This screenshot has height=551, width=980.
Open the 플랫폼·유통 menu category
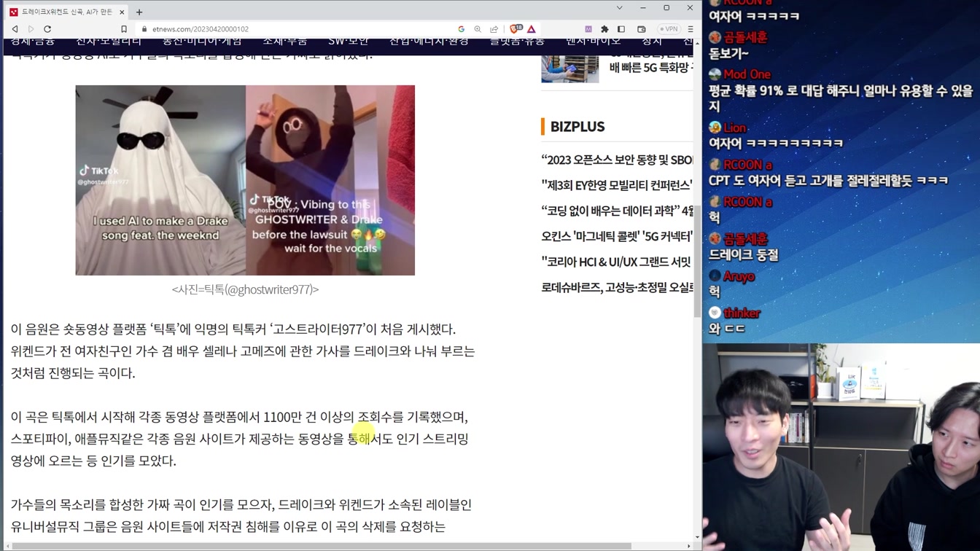517,41
